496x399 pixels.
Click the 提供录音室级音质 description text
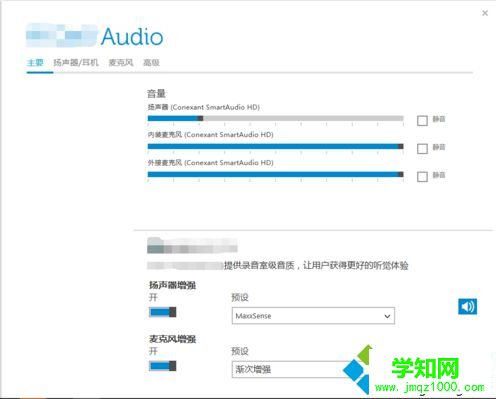click(x=316, y=265)
